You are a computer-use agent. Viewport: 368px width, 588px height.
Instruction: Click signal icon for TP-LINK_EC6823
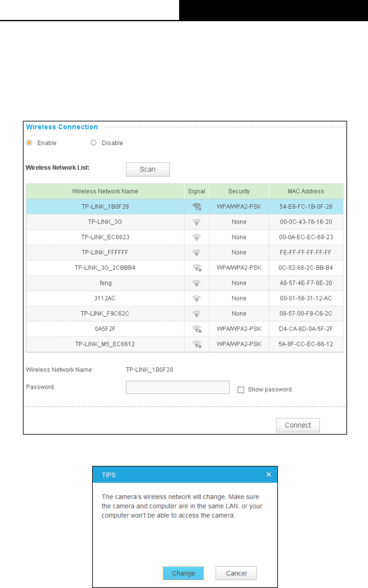(197, 237)
